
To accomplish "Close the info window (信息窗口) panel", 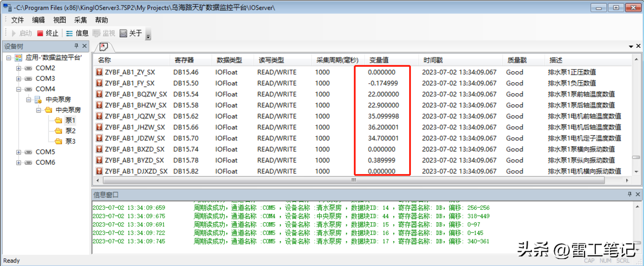I will coord(638,194).
